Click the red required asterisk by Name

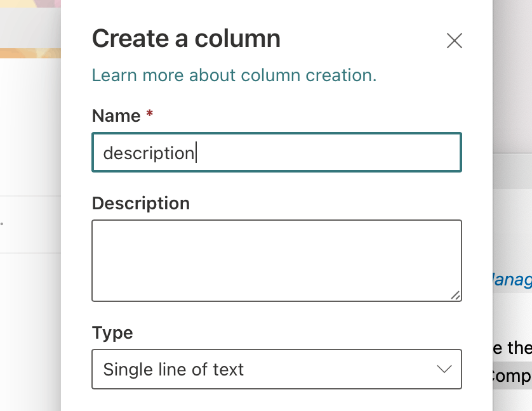(150, 115)
